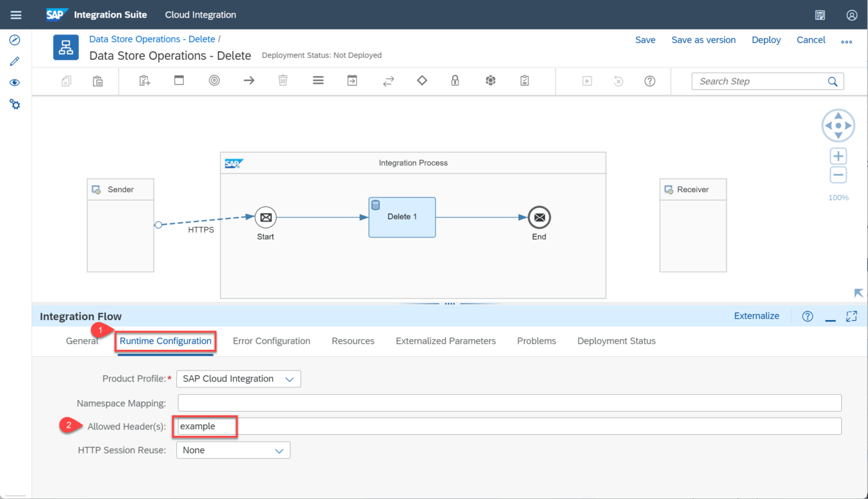Select the Events (target circle) palette icon
Viewport: 868px width, 499px height.
point(215,80)
